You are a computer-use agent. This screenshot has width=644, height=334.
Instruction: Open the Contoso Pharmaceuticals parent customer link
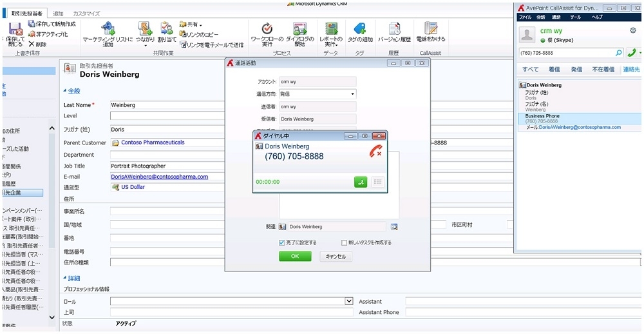tap(153, 142)
